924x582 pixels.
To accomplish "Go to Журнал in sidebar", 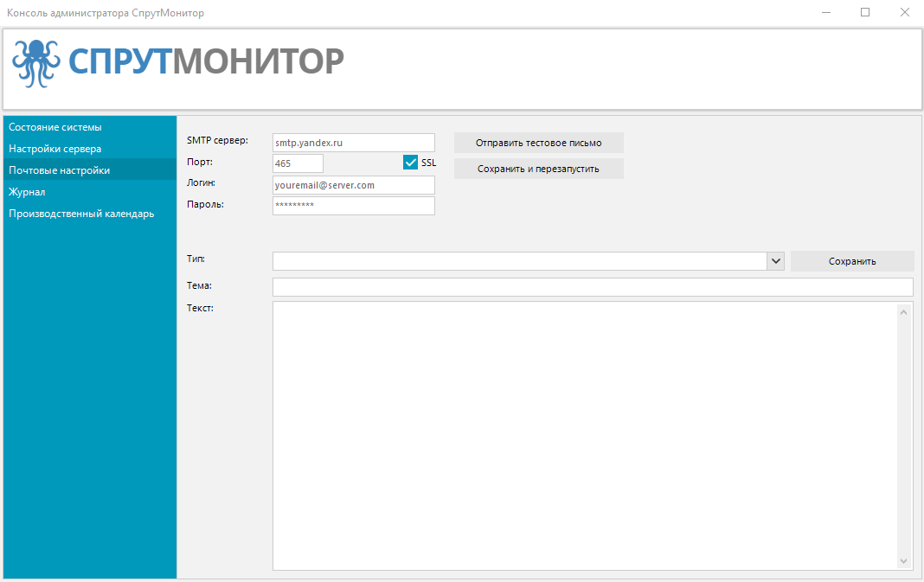I will [x=27, y=192].
